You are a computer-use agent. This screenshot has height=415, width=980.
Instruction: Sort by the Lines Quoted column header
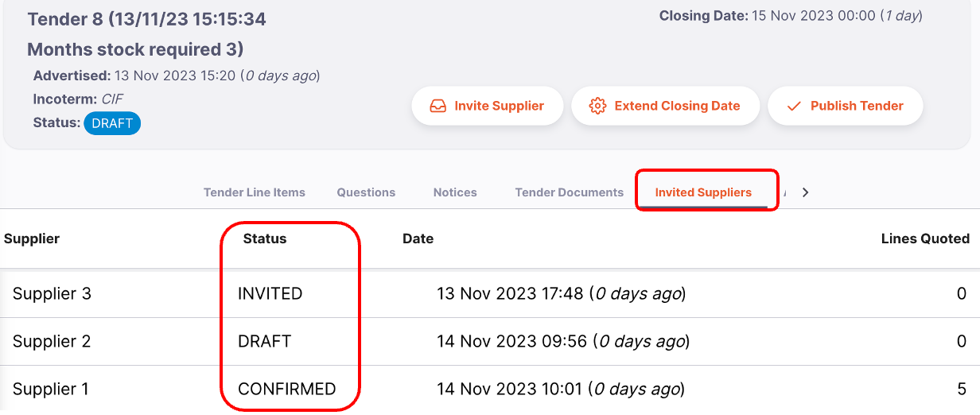[x=925, y=239]
